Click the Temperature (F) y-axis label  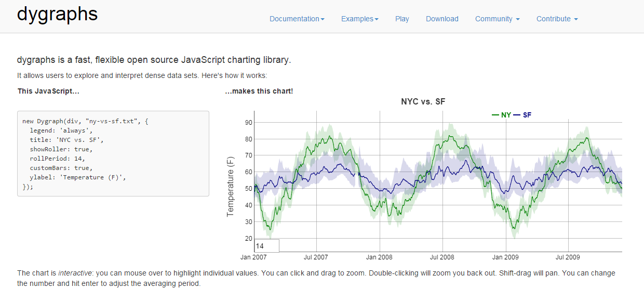[x=231, y=187]
